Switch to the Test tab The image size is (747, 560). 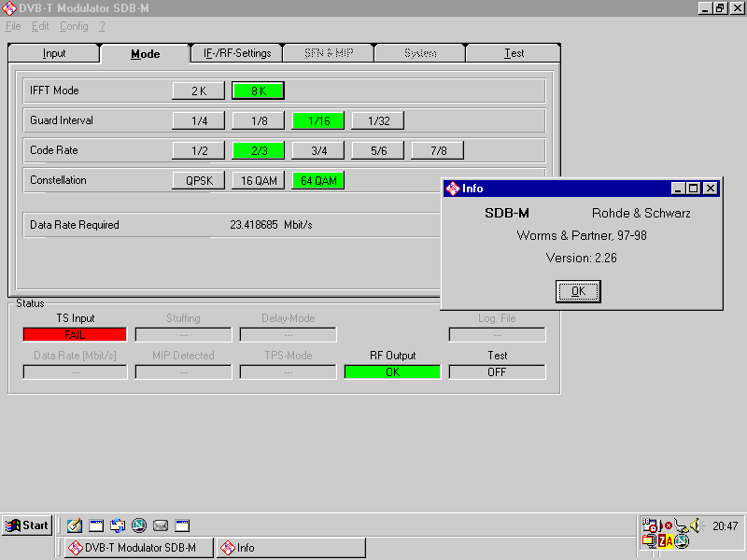(514, 53)
